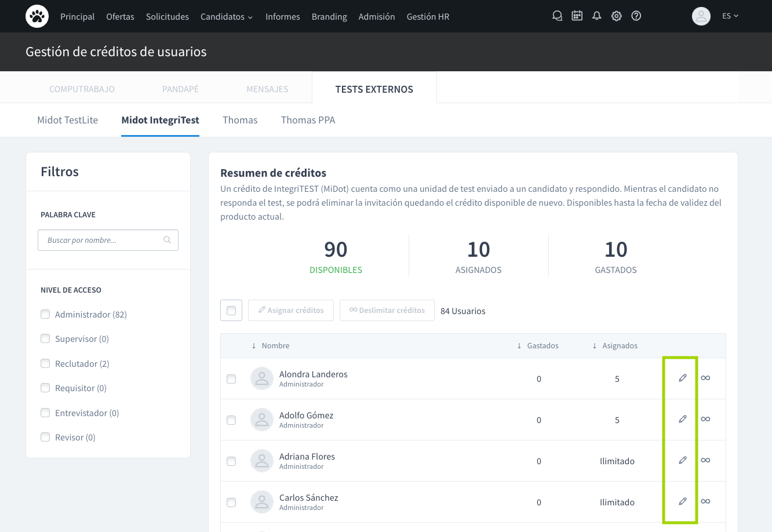Click the Asignar créditos button
Screen dimensions: 772x532
[290, 311]
